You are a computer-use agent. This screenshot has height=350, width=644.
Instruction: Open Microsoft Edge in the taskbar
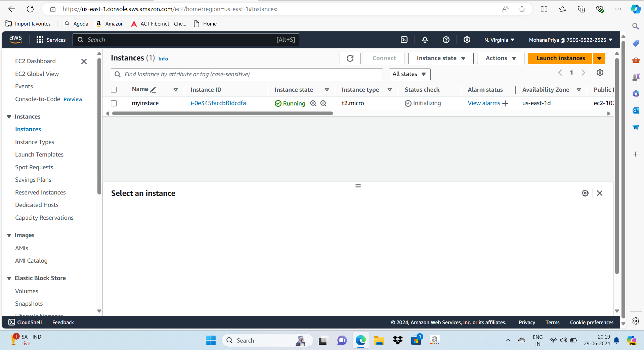tap(361, 341)
